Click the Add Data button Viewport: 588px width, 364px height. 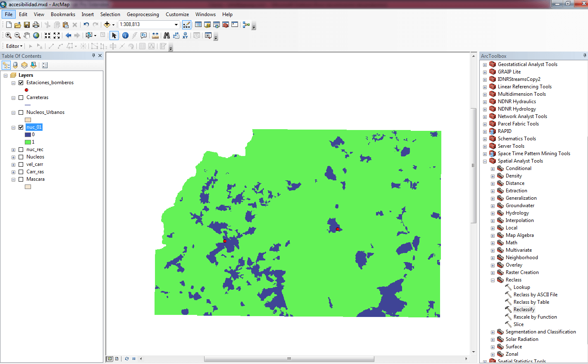point(107,25)
